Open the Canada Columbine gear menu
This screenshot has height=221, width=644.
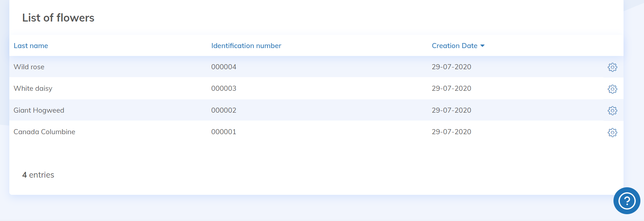click(x=612, y=132)
